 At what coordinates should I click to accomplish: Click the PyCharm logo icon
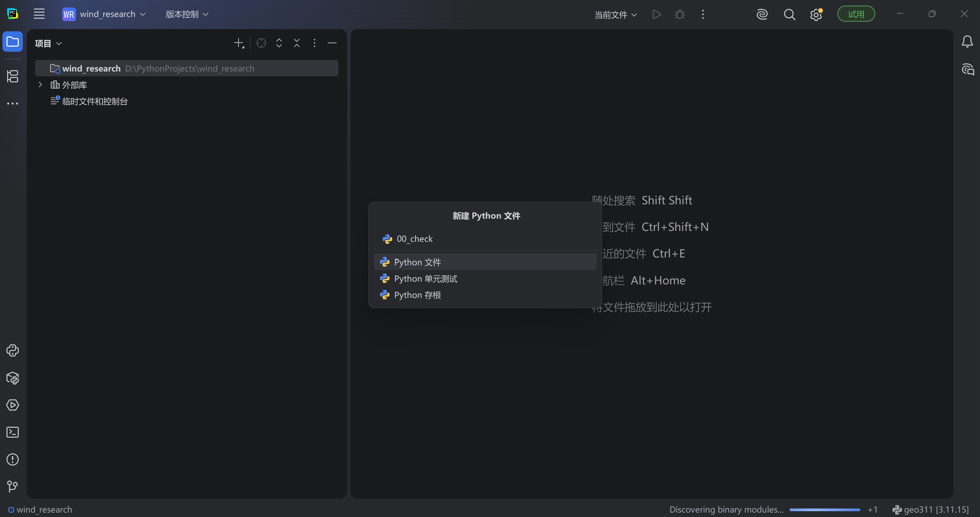coord(13,14)
